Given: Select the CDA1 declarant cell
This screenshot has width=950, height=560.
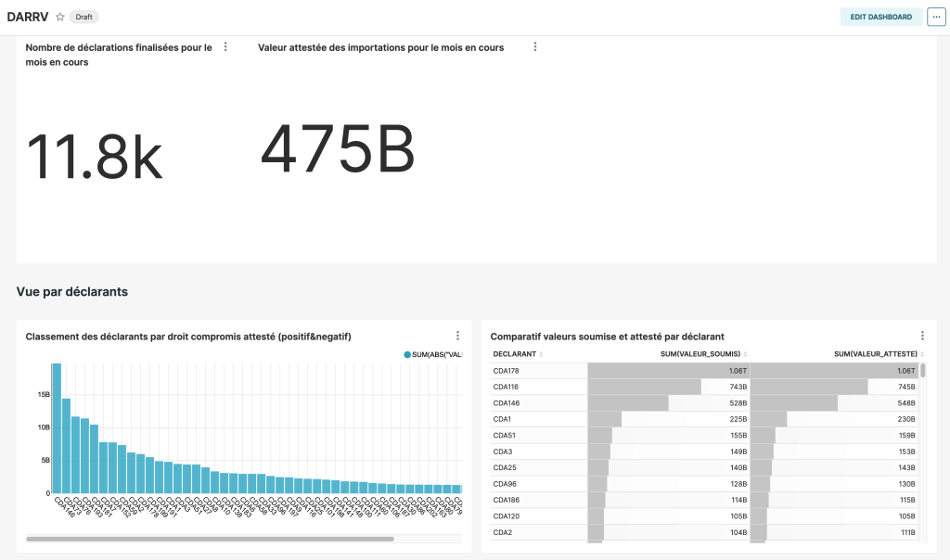Looking at the screenshot, I should tap(539, 419).
